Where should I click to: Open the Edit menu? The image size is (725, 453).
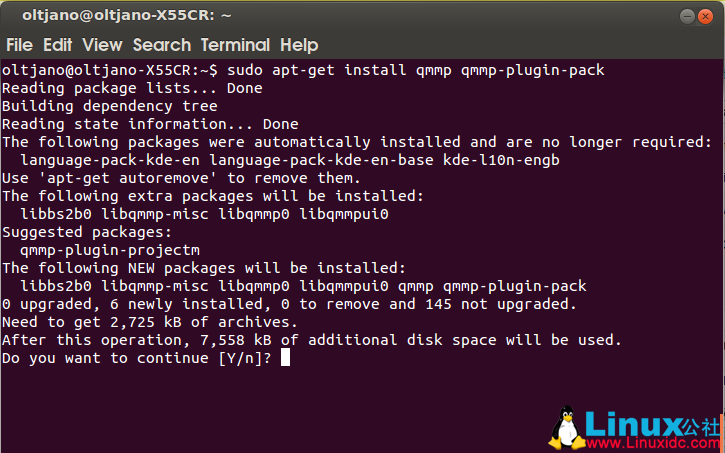[x=57, y=45]
